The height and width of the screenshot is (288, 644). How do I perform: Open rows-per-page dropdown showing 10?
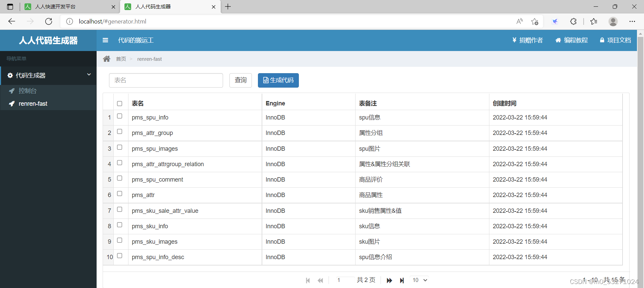(420, 280)
